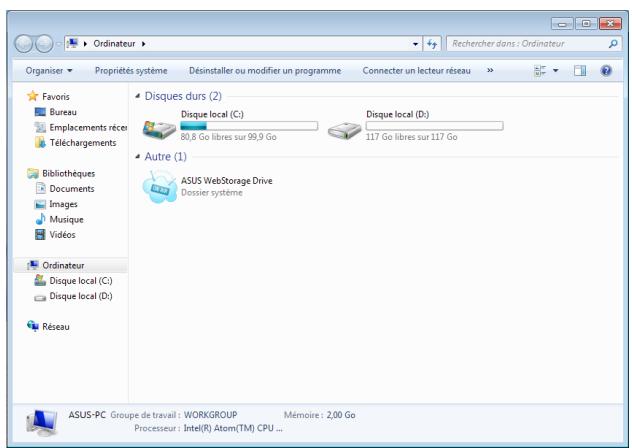Click Désinstaller ou modifier un programme
The width and height of the screenshot is (632, 448).
[x=265, y=71]
